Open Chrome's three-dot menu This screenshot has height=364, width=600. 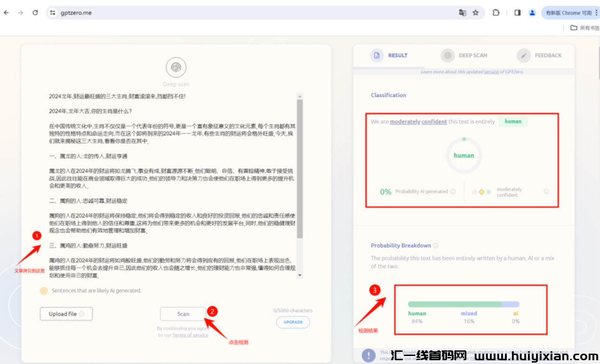[x=597, y=13]
